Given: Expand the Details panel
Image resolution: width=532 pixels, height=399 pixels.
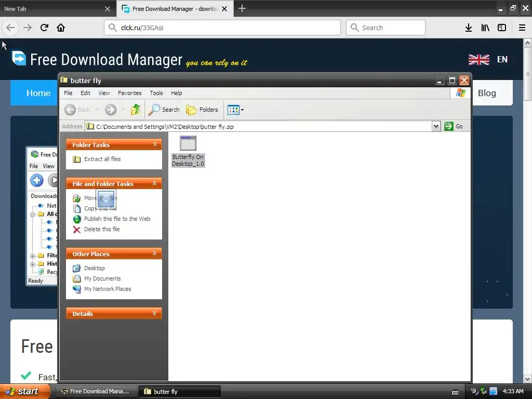Looking at the screenshot, I should (155, 313).
